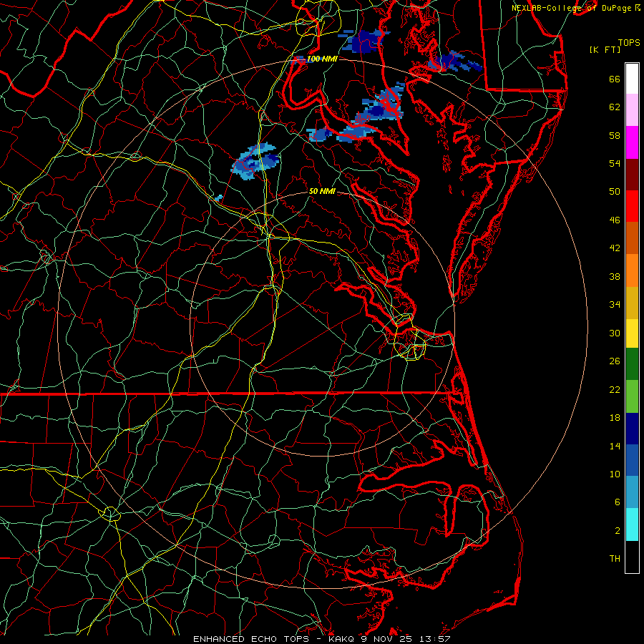Click the 34 legend value

coord(615,305)
